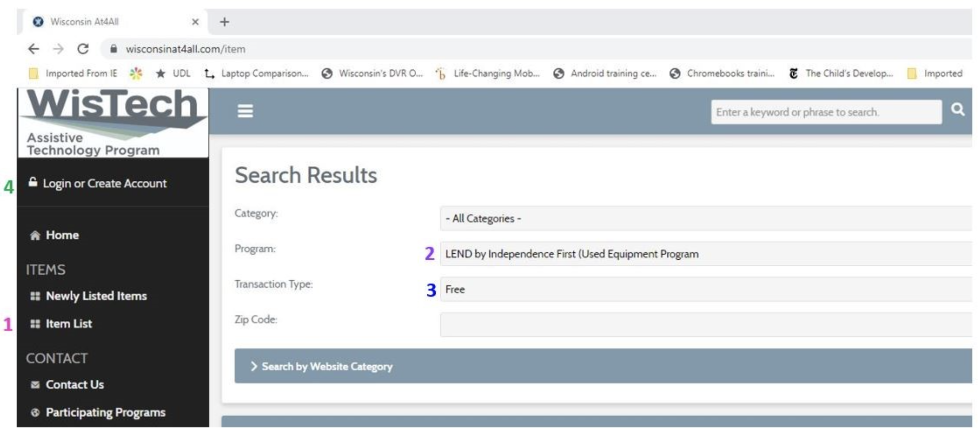Close the Wisconsin At4All tab
This screenshot has height=428, width=980.
click(195, 22)
